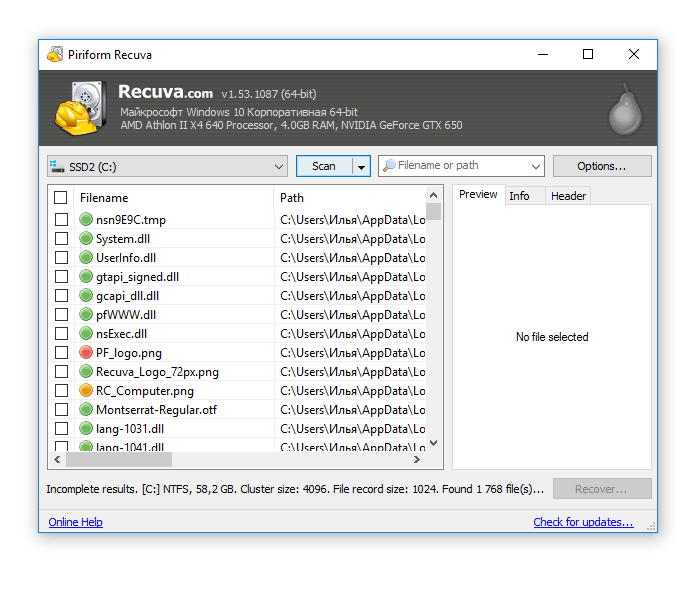Click status icon of gtapi_signed.dll

[86, 276]
